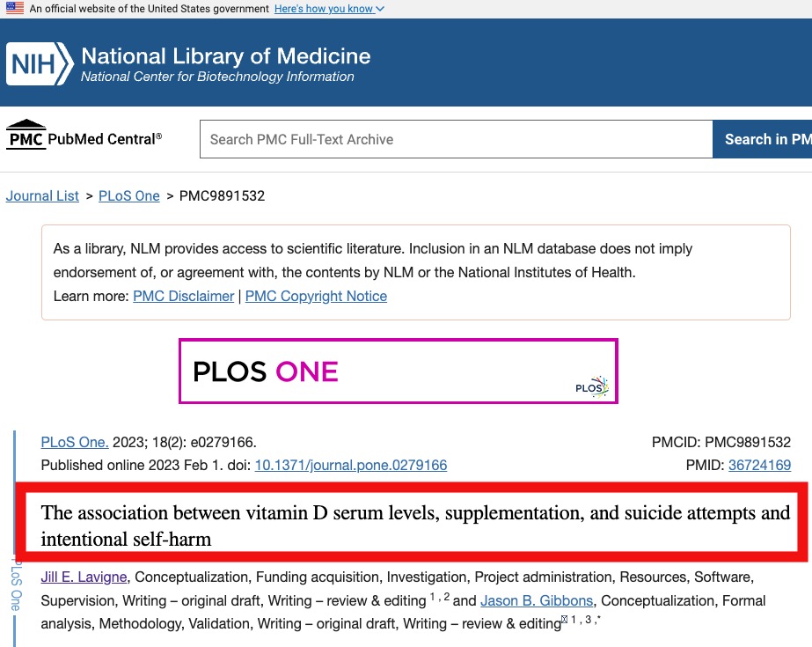
Task: Open the PMC Disclaimer link
Action: click(x=184, y=296)
